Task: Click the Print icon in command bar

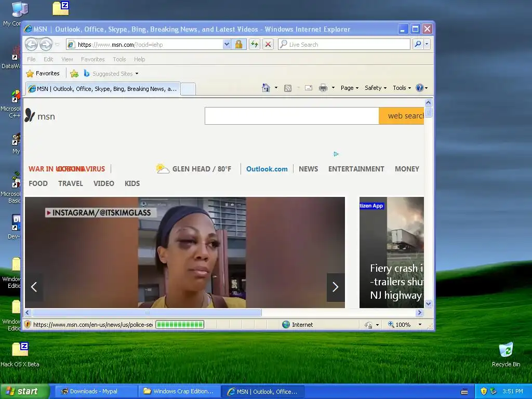Action: (323, 88)
